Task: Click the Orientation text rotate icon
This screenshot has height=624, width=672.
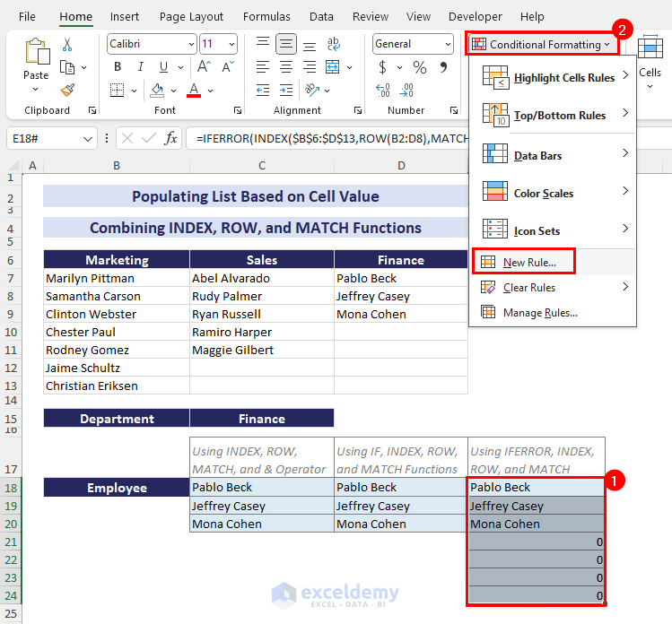Action: [312, 90]
